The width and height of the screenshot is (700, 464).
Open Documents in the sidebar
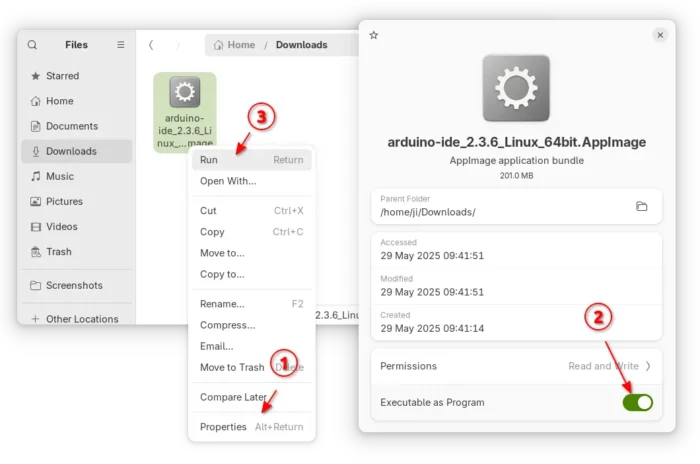pyautogui.click(x=77, y=126)
